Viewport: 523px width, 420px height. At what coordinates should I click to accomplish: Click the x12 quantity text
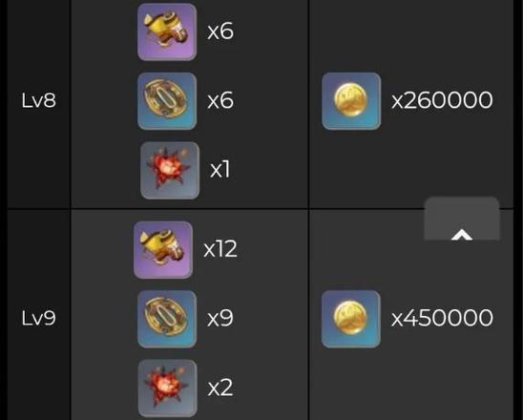click(220, 249)
